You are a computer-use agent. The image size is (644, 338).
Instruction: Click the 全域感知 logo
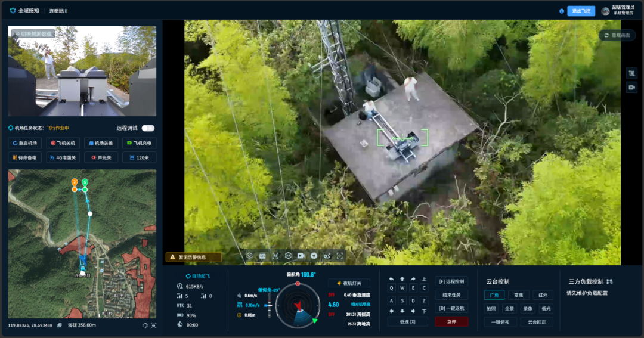[24, 11]
